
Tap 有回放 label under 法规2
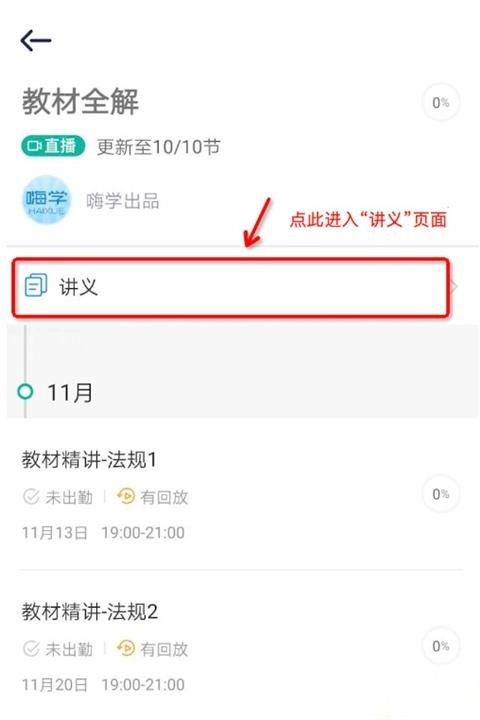[164, 649]
